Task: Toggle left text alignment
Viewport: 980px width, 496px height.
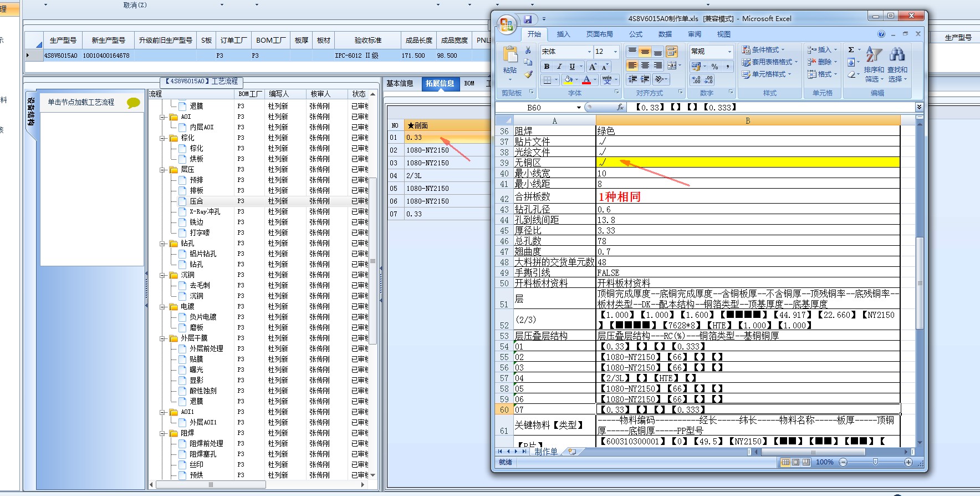Action: [632, 65]
